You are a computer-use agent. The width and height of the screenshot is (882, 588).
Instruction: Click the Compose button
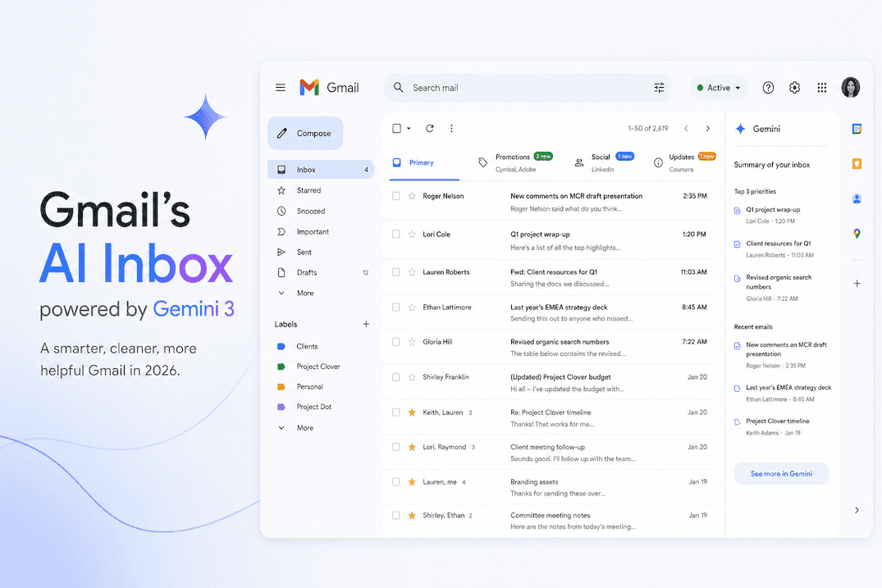[x=305, y=133]
